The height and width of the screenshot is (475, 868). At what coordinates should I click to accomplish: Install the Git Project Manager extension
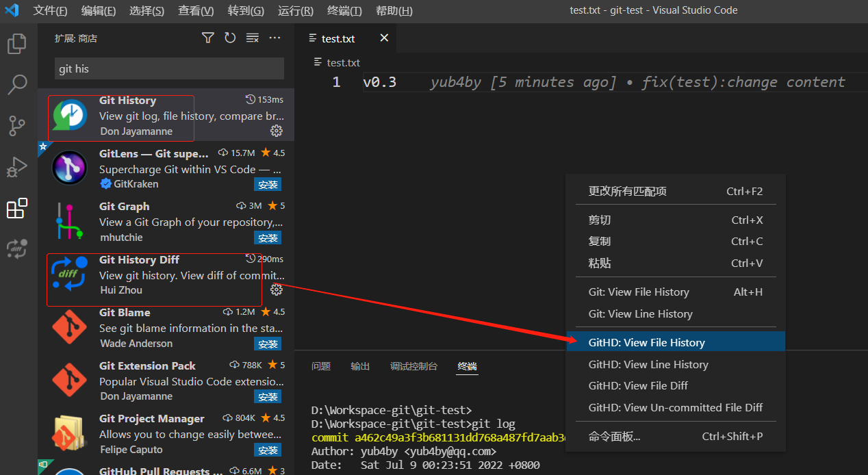click(x=268, y=450)
